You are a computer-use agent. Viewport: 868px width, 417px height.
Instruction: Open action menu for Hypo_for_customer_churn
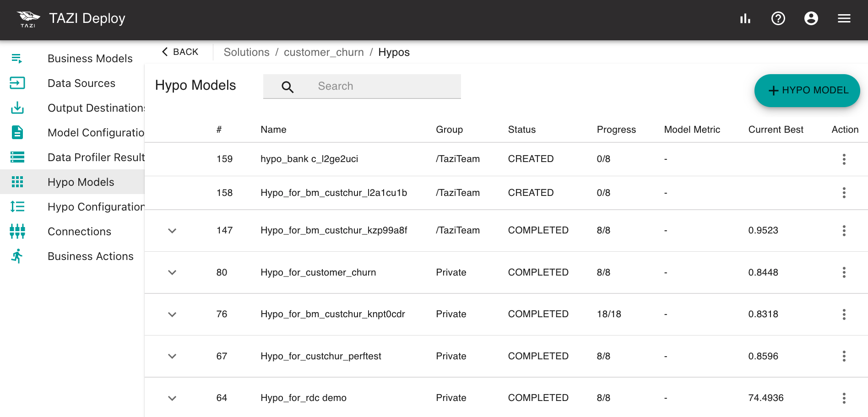pos(844,272)
